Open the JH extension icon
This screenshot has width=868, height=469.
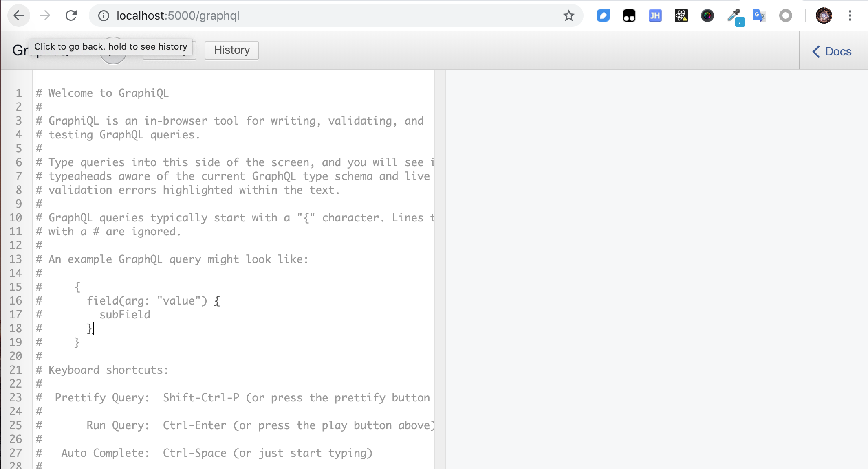(x=655, y=16)
